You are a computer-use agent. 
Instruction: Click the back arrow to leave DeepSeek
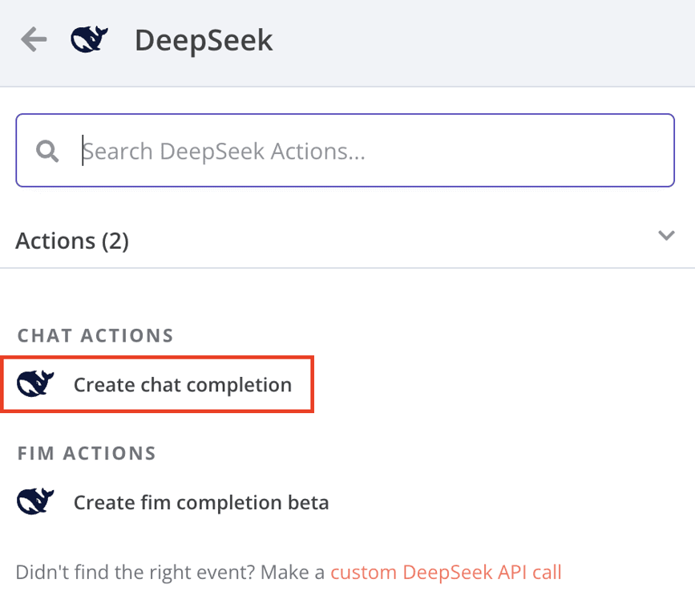pos(34,37)
